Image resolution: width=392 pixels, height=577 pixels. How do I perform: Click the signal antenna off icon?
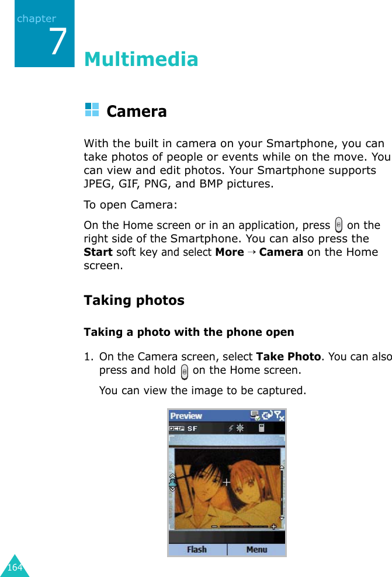tap(279, 416)
